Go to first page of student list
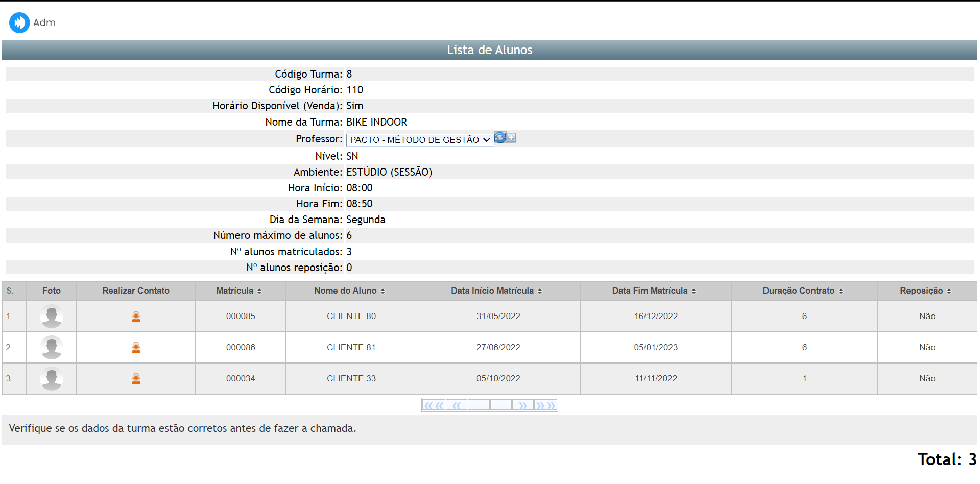 click(434, 405)
